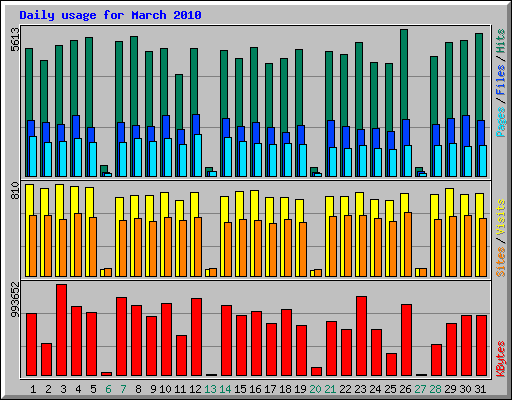Click day label 23 on the axis
512x400 pixels.
[360, 389]
